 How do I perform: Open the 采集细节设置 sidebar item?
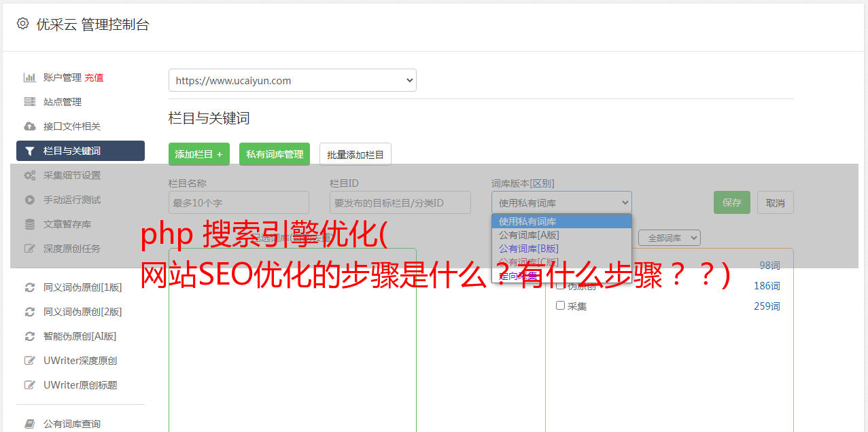tap(80, 175)
